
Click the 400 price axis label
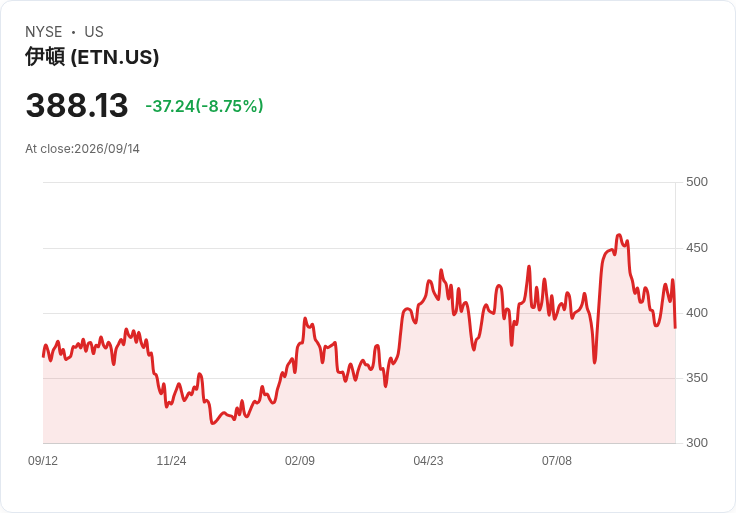(x=697, y=313)
